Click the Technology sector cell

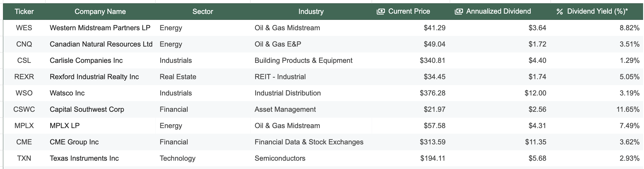(177, 158)
